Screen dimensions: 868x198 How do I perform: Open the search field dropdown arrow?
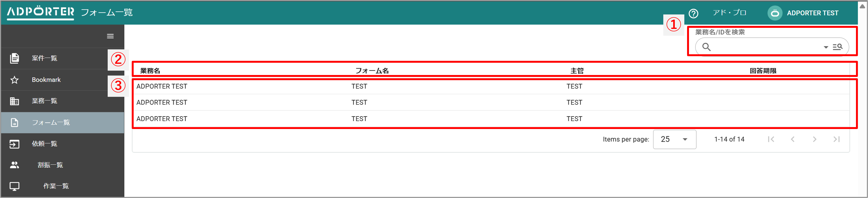tap(826, 47)
